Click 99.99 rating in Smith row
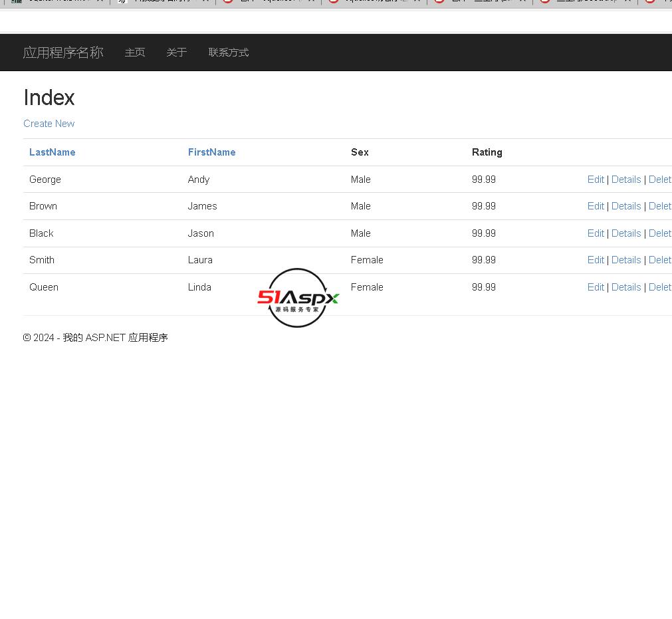 point(483,260)
